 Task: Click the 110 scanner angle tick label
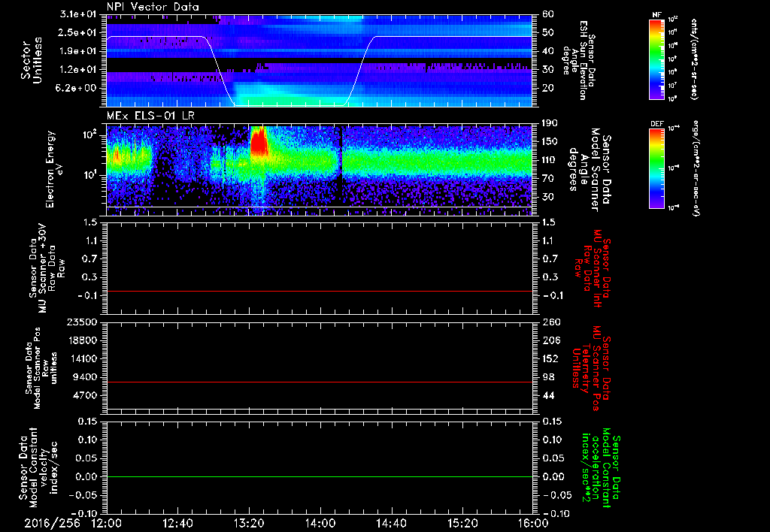coord(550,160)
